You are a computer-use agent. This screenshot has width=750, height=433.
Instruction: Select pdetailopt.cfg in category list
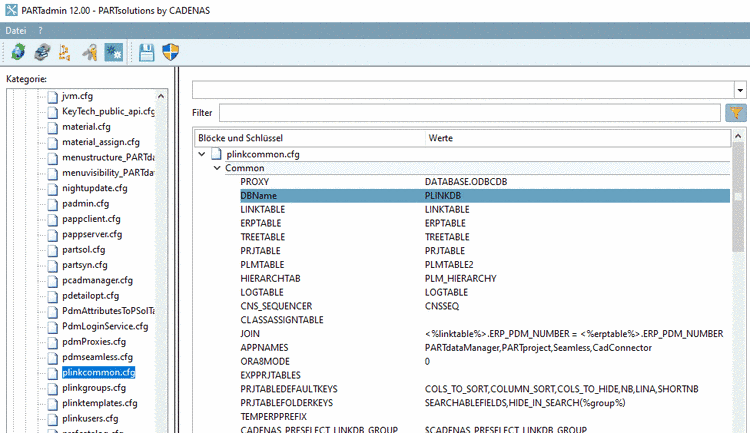click(x=90, y=295)
